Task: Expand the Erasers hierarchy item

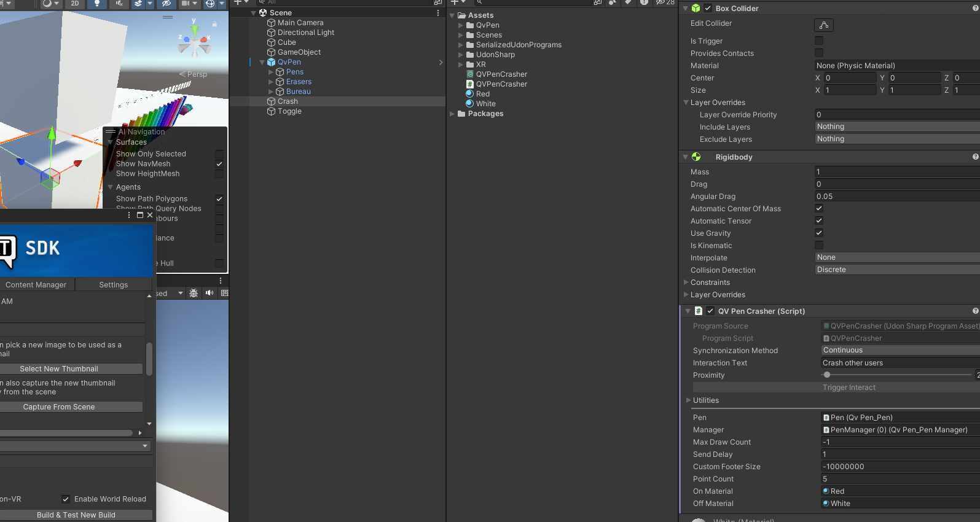Action: click(271, 82)
